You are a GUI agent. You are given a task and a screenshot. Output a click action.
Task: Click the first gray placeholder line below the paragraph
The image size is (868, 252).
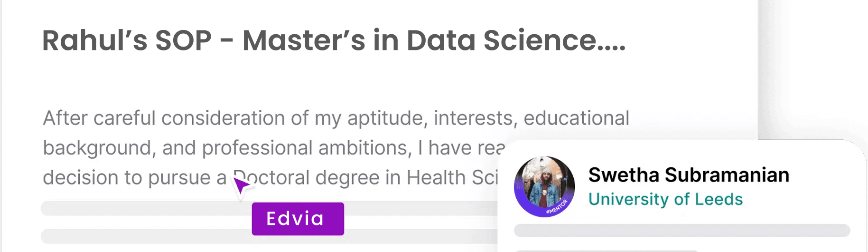click(142, 208)
